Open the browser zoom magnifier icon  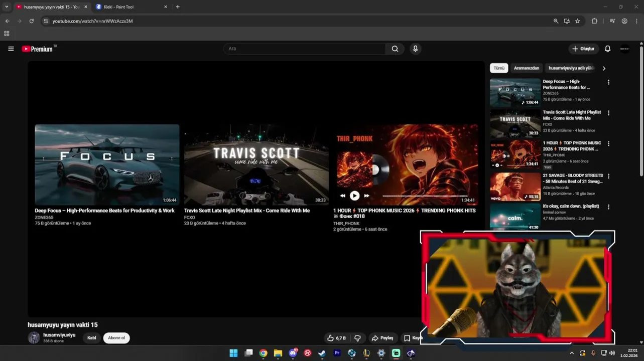(x=556, y=21)
